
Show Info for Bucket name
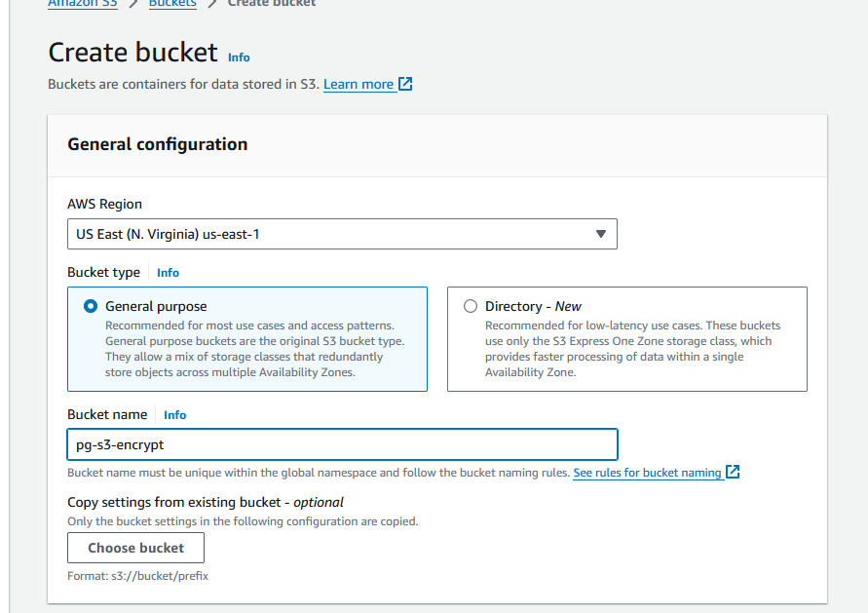click(x=175, y=415)
